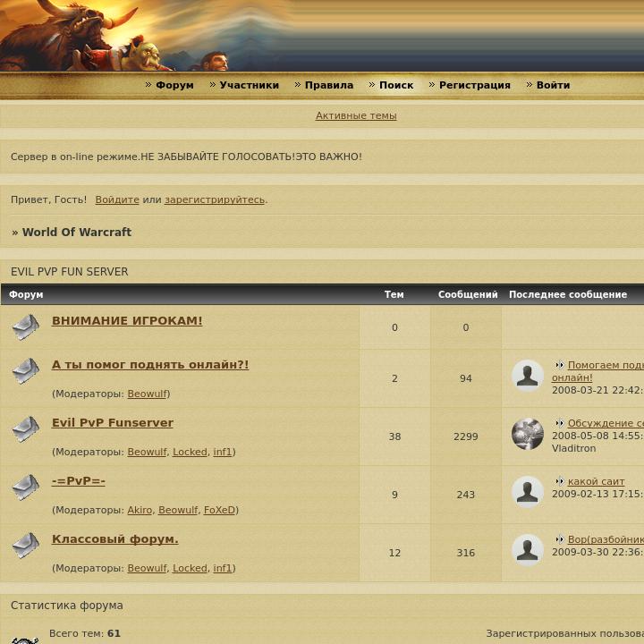Open last post Вор(разбойник) link

tap(606, 539)
